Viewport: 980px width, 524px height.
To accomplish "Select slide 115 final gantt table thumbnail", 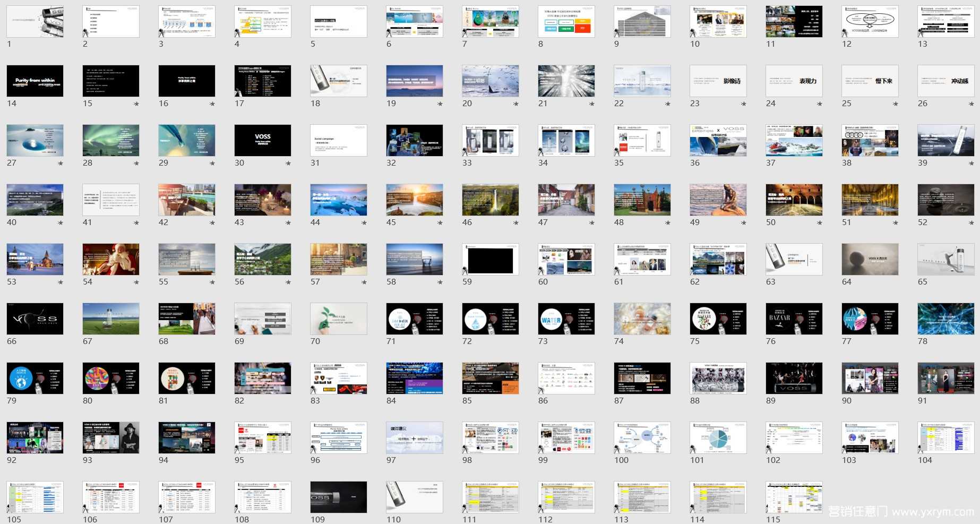I will (x=794, y=497).
